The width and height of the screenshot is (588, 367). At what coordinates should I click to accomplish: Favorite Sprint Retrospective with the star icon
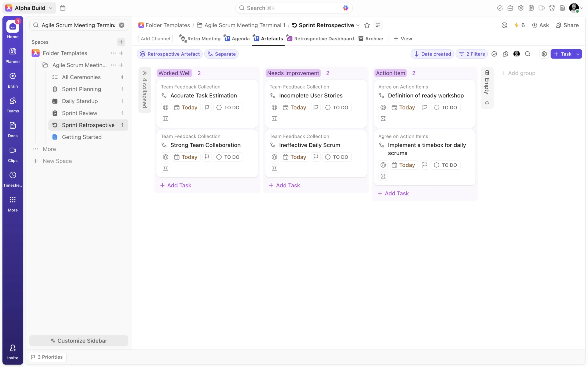point(367,25)
